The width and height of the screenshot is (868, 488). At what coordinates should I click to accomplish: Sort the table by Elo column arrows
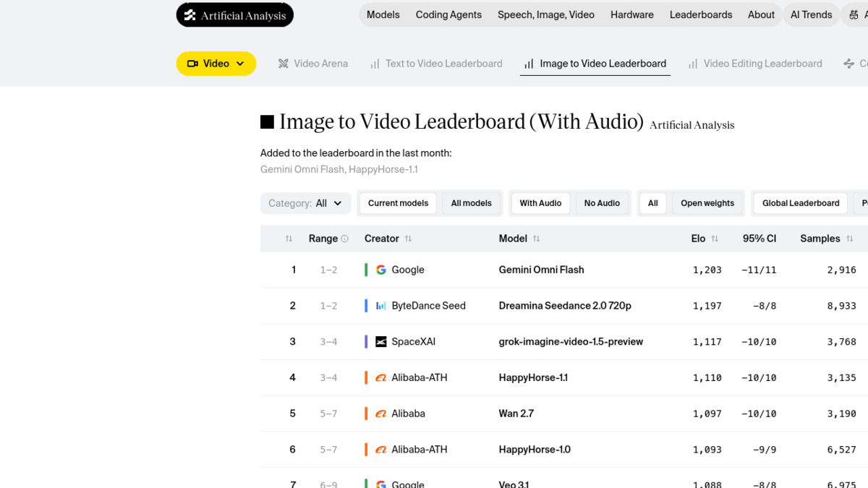[715, 239]
